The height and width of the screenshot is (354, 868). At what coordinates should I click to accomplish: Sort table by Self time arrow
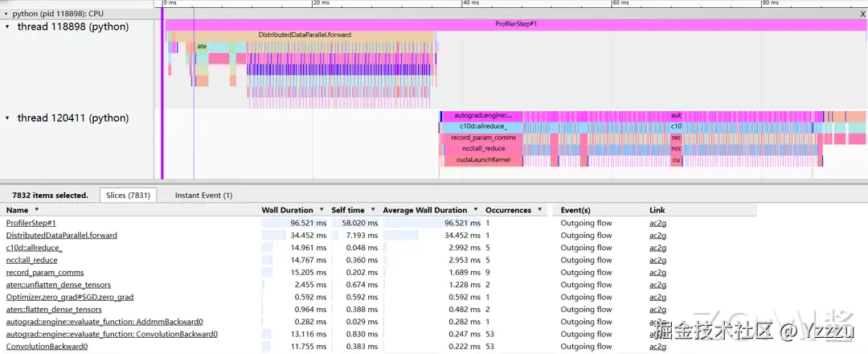pos(373,211)
